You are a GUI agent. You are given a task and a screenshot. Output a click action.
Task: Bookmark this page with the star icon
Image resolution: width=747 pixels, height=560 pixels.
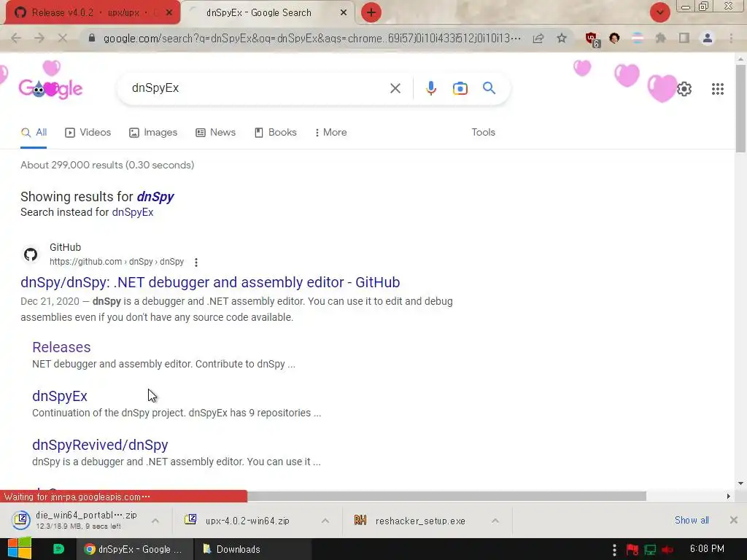[562, 38]
